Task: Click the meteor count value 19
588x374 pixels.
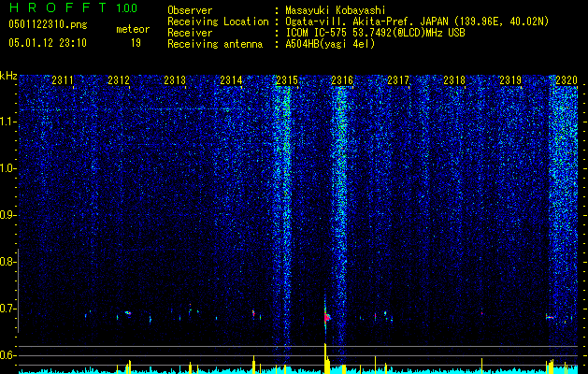Action: tap(136, 43)
